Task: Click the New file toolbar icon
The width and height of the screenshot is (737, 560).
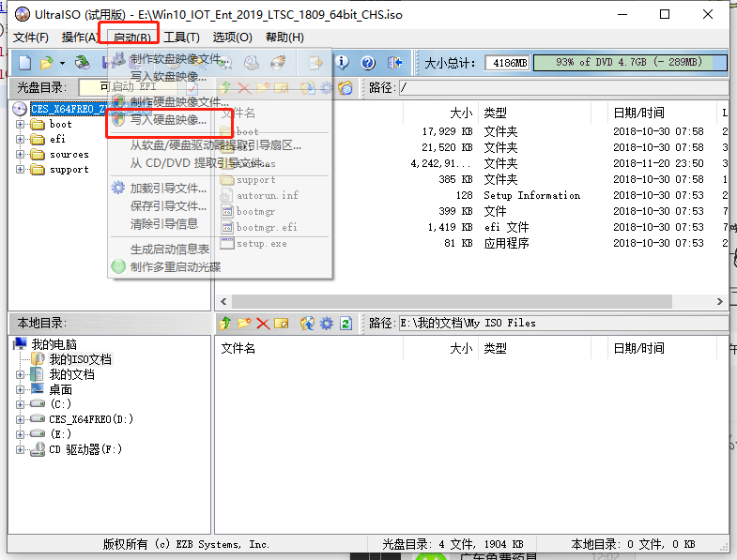Action: pyautogui.click(x=25, y=63)
